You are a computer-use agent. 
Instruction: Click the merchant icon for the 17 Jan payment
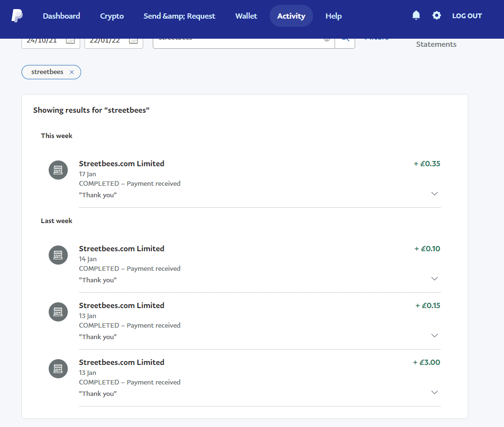coord(58,170)
